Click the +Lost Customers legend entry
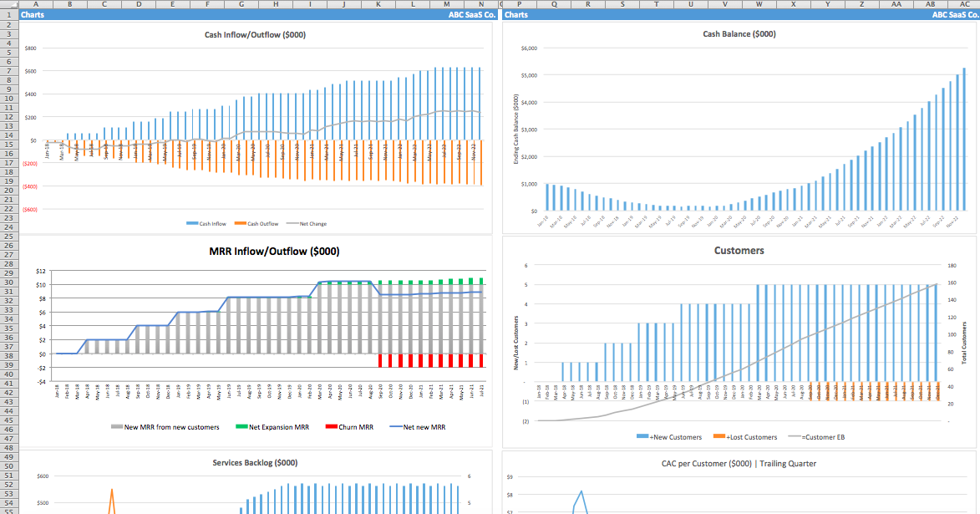The width and height of the screenshot is (980, 514). 745,437
